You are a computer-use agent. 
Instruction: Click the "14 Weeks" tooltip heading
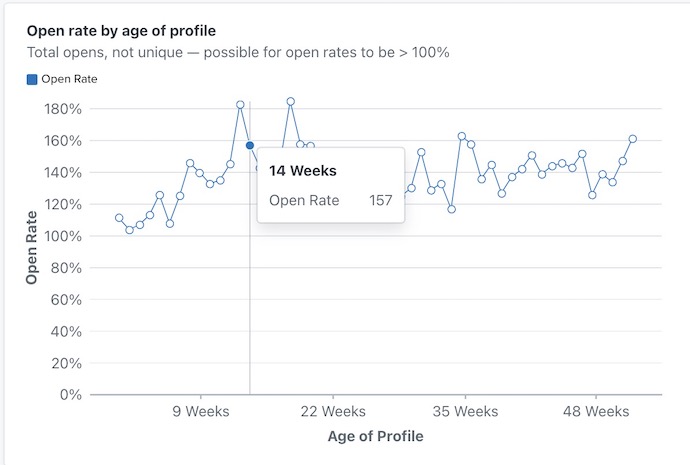(x=302, y=171)
